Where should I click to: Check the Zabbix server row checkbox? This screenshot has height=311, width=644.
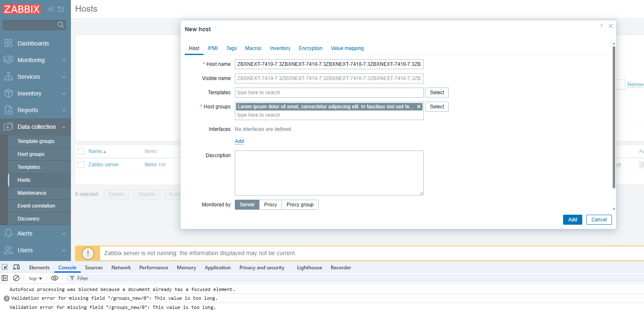81,165
